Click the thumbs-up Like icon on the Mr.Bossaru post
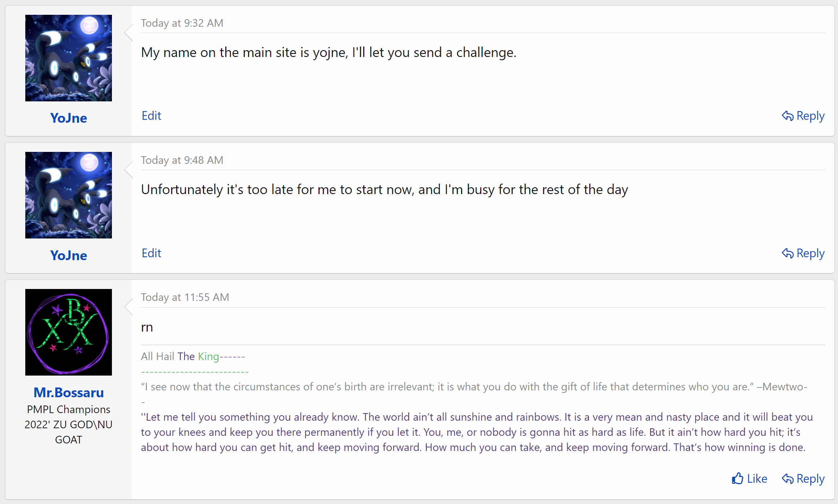The height and width of the screenshot is (504, 838). (x=738, y=478)
